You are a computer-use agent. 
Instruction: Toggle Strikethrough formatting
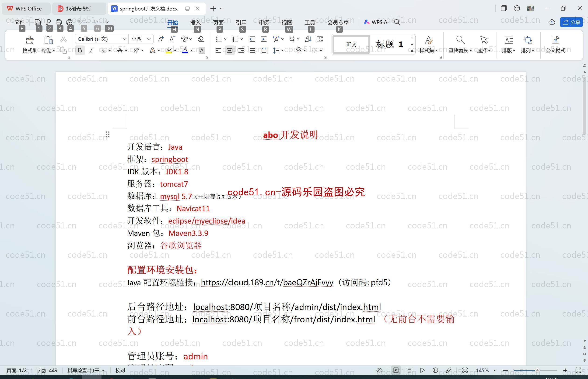pyautogui.click(x=120, y=50)
